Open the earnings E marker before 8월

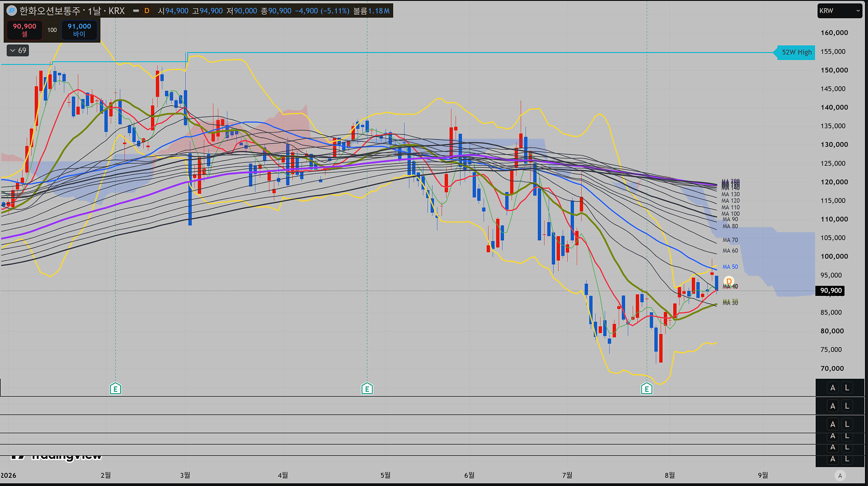click(x=646, y=388)
